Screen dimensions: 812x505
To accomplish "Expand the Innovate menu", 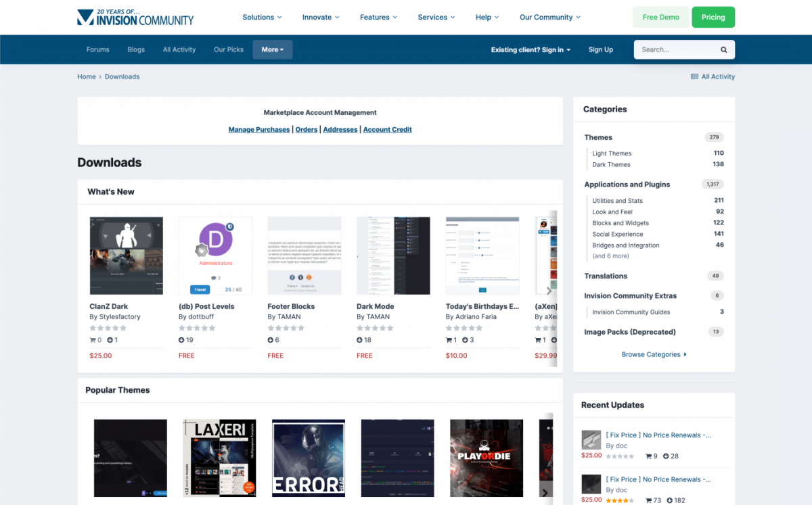I will click(321, 18).
